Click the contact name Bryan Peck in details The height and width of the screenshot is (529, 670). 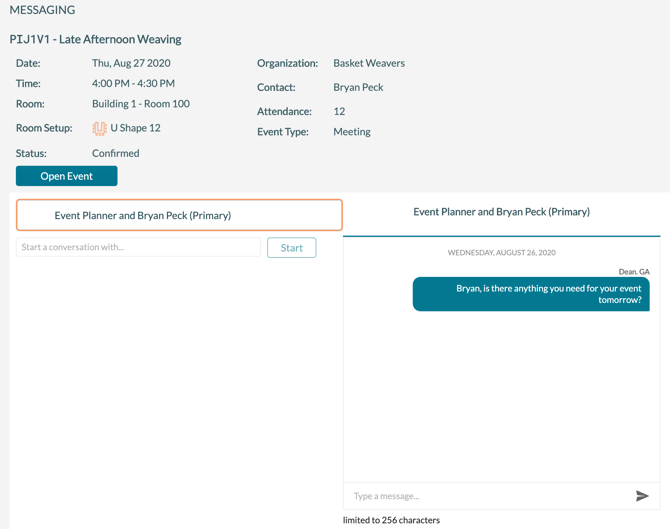358,87
